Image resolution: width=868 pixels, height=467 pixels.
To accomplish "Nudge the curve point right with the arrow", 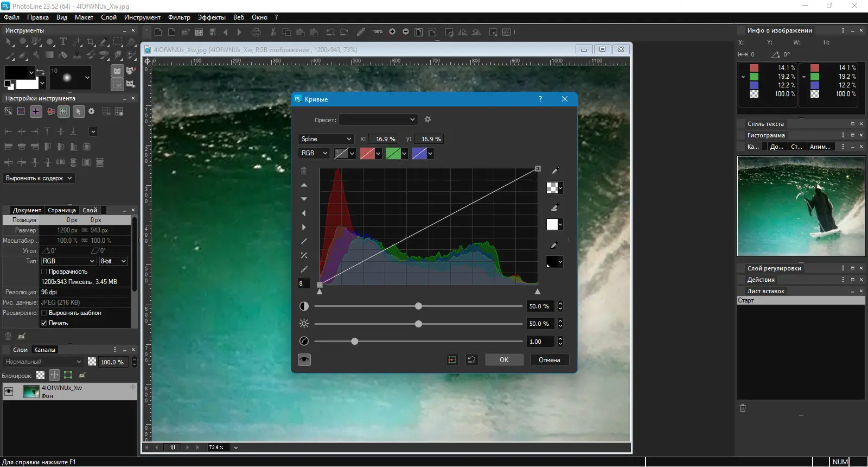I will (304, 228).
